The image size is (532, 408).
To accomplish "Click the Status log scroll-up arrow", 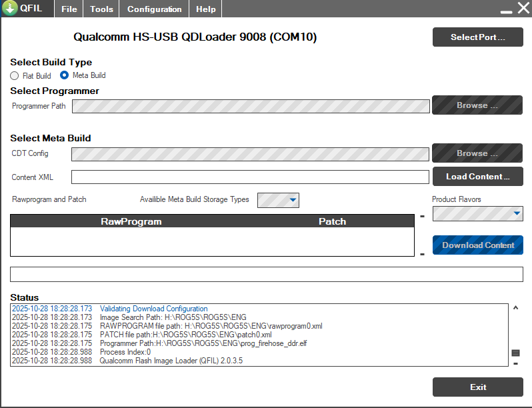I will (516, 307).
